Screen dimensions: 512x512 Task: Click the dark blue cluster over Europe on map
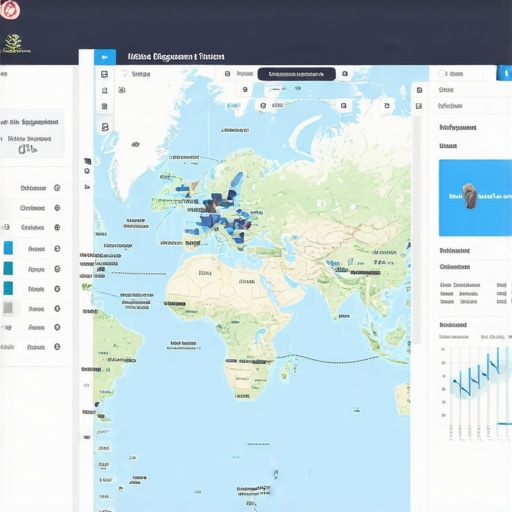tap(223, 213)
